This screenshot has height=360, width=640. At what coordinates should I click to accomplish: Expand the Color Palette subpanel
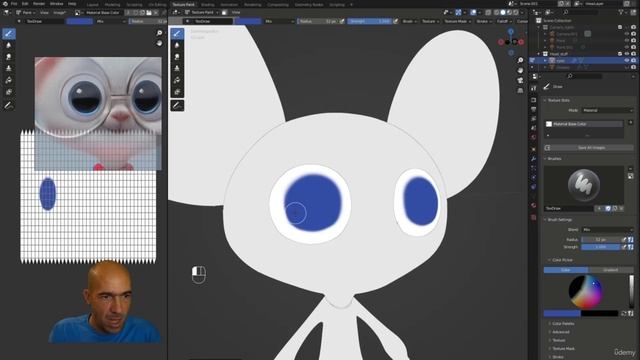[x=563, y=324]
